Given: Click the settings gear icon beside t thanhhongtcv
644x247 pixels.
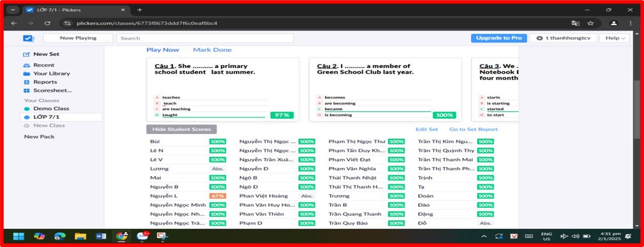Looking at the screenshot, I should 539,38.
